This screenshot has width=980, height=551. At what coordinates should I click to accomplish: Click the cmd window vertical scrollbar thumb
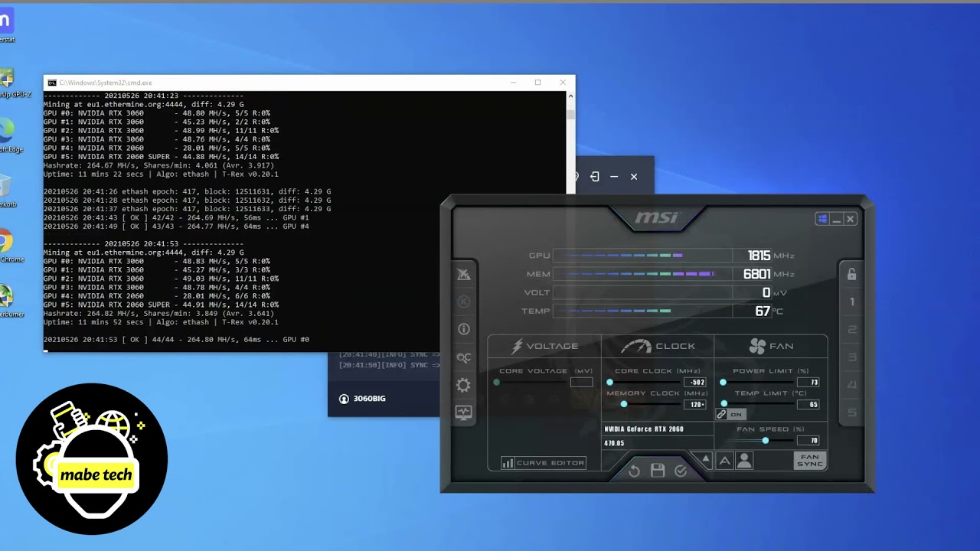[x=570, y=115]
